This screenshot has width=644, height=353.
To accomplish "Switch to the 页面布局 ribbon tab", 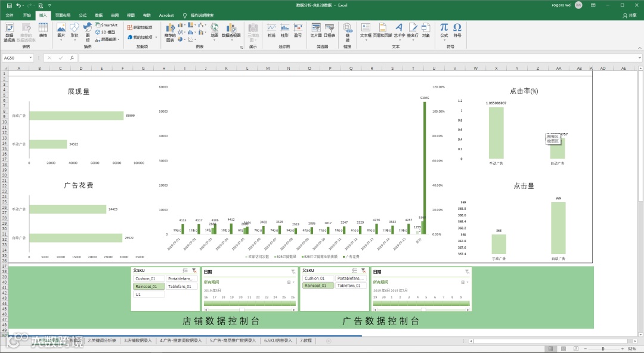I will click(x=63, y=15).
